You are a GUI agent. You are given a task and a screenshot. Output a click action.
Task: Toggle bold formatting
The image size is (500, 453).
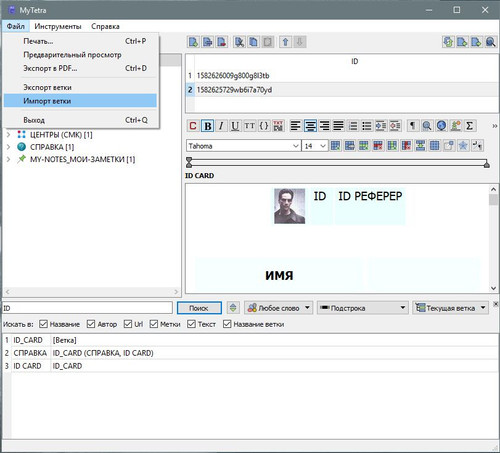click(207, 126)
